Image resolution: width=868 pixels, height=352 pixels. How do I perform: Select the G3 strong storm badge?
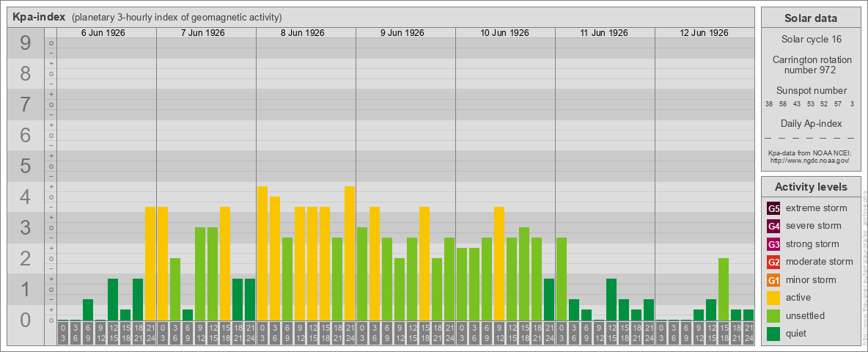point(773,244)
